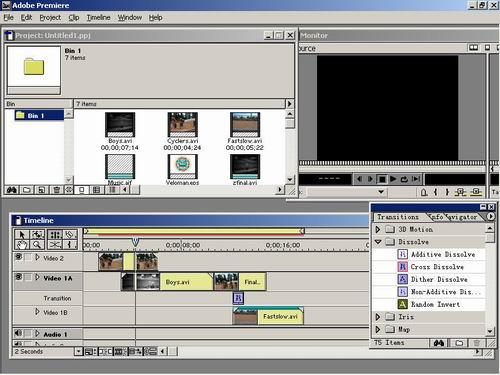Select the Hand tool in Timeline
500x375 pixels.
[22, 245]
